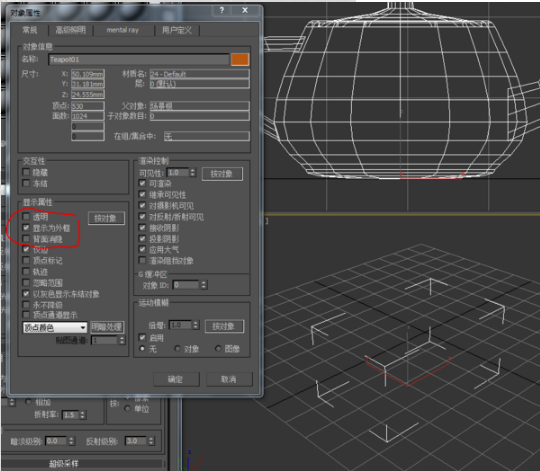This screenshot has width=540, height=471.
Task: Click the 父对象 场景根 field
Action: (x=199, y=106)
